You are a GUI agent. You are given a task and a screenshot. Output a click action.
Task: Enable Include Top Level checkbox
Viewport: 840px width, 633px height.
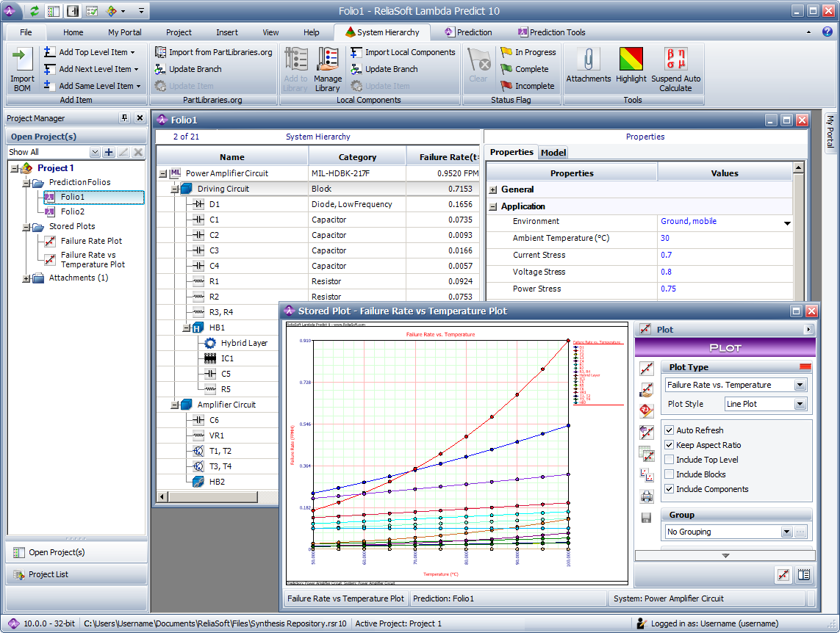pyautogui.click(x=670, y=460)
